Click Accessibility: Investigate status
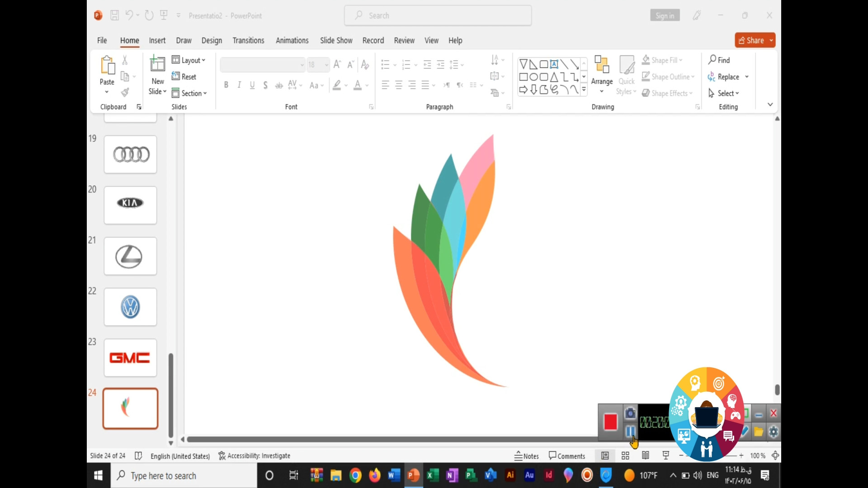Viewport: 868px width, 488px height. click(x=254, y=456)
